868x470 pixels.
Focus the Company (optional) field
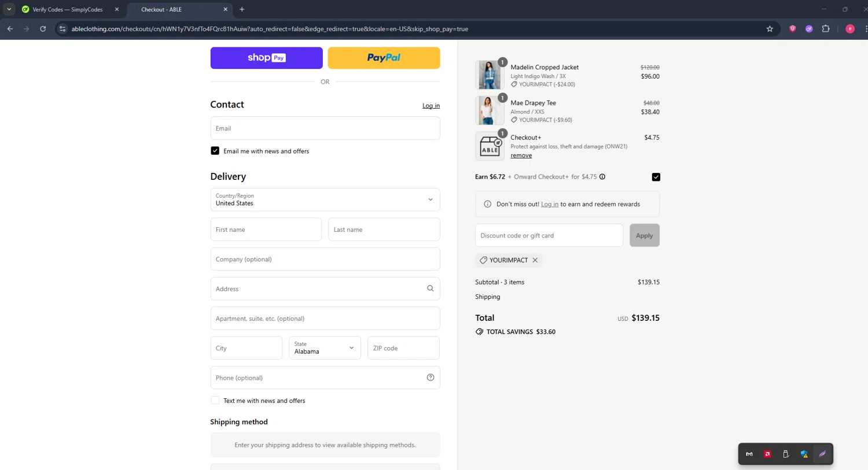coord(325,259)
